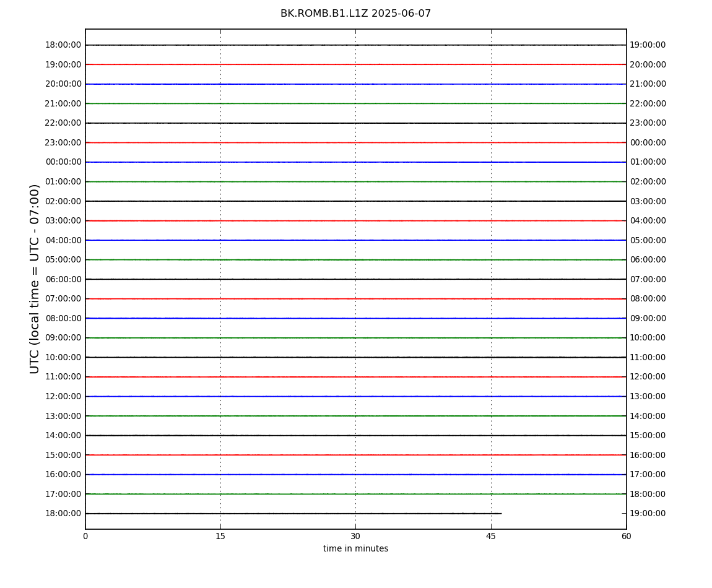Select left-axis label 15:00:00
712x588 pixels.
[63, 455]
